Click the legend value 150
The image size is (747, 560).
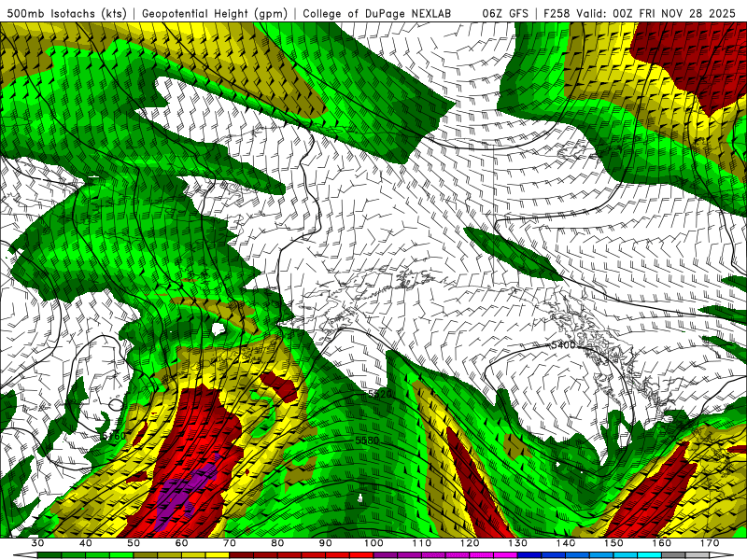(614, 543)
